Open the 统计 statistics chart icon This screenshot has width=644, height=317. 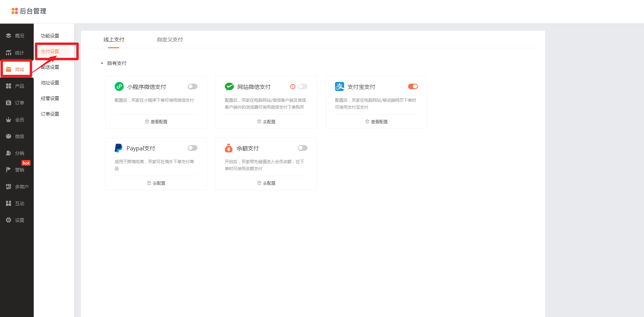pyautogui.click(x=8, y=53)
